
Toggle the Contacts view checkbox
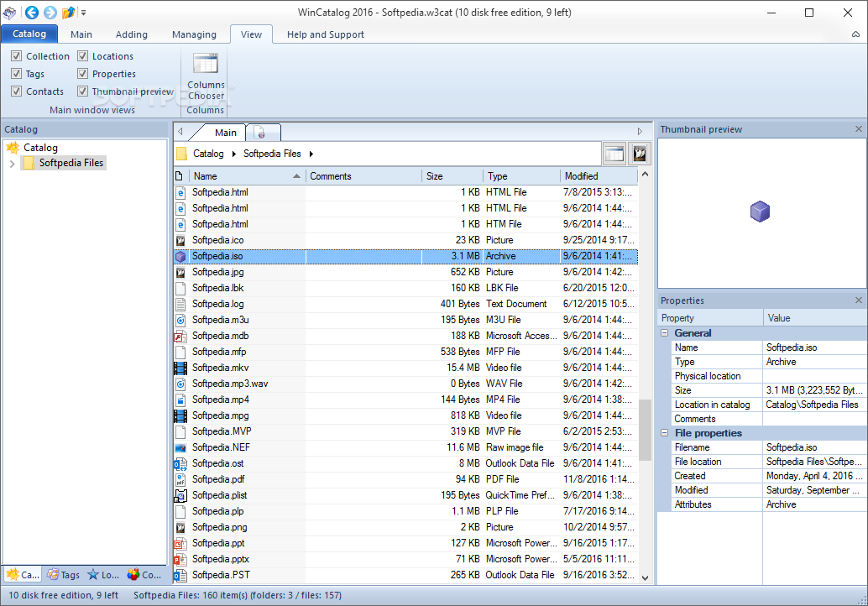(17, 91)
